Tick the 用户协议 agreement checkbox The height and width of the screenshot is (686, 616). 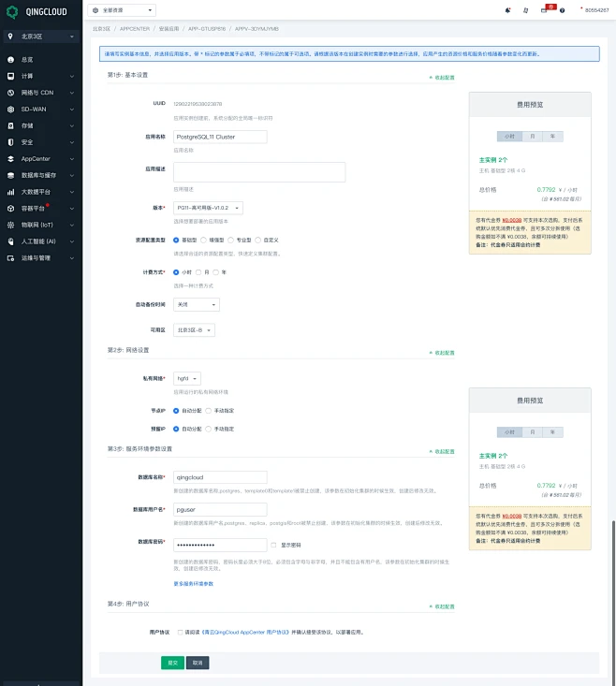pyautogui.click(x=180, y=632)
